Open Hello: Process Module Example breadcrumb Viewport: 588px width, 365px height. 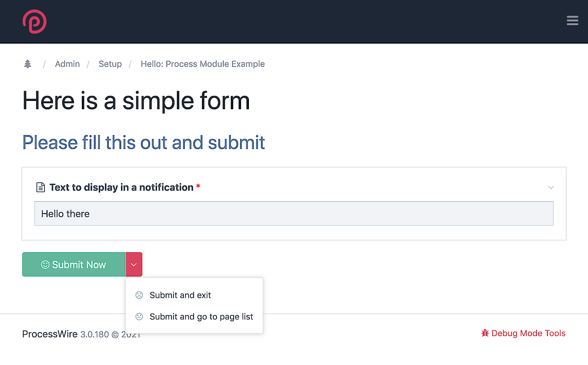[203, 64]
